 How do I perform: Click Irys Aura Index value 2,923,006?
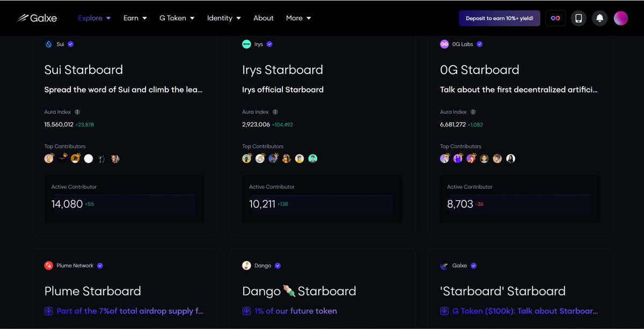pos(256,125)
